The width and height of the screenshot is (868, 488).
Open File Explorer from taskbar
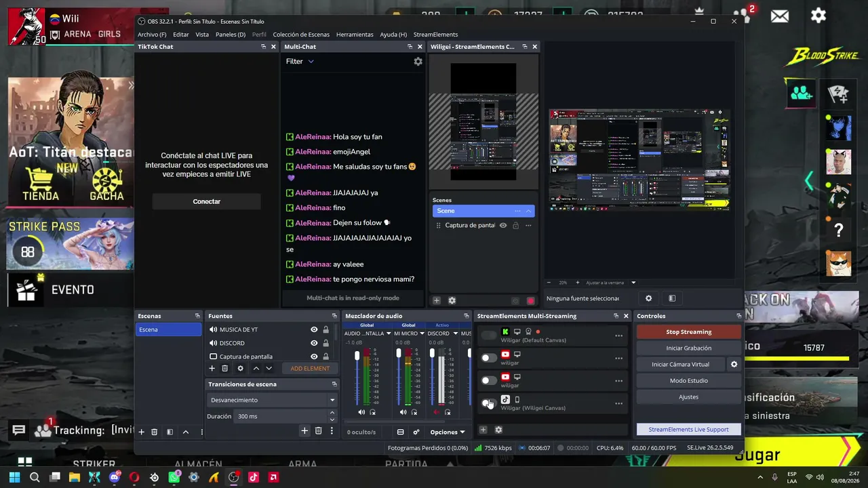click(75, 477)
